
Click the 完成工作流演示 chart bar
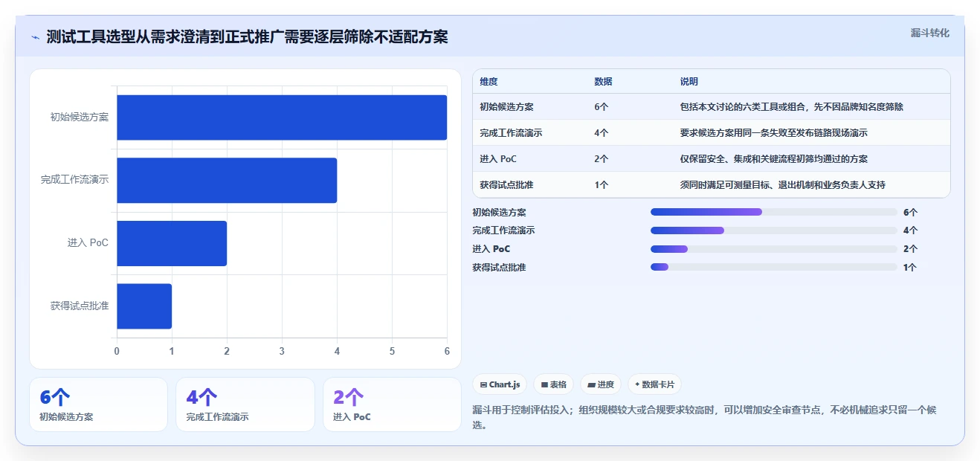pyautogui.click(x=227, y=180)
